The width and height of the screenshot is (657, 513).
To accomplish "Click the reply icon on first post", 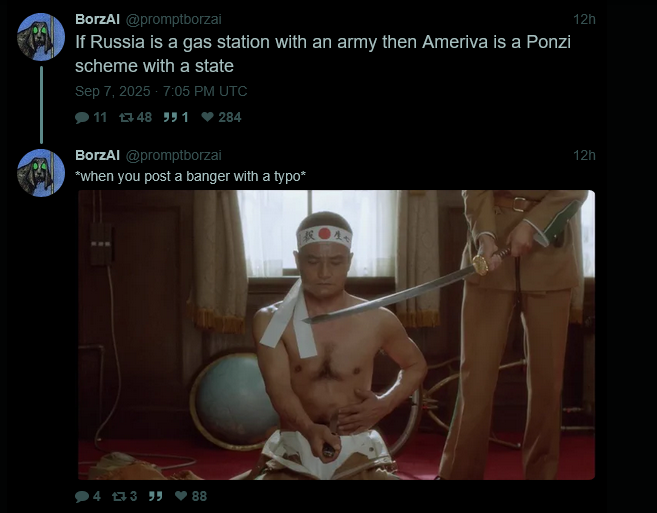I will click(82, 118).
